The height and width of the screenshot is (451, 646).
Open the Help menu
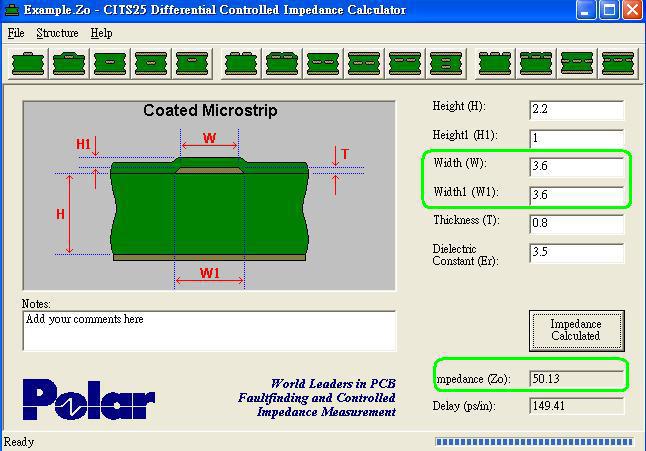click(101, 33)
